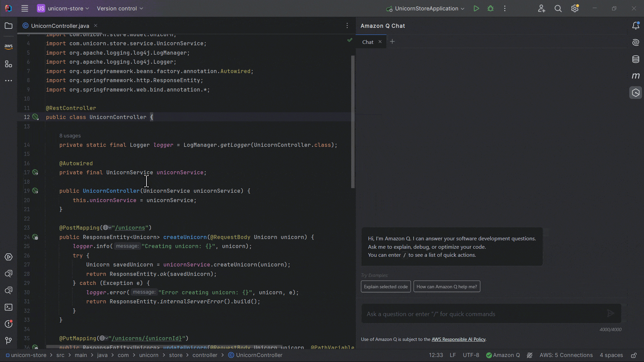Open the UnicornStoreApplication run configuration dropdown
This screenshot has width=644, height=362.
[x=425, y=8]
